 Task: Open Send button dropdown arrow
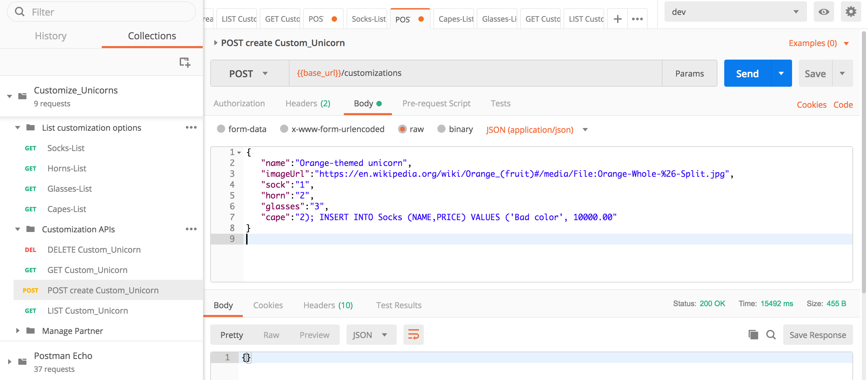tap(781, 73)
